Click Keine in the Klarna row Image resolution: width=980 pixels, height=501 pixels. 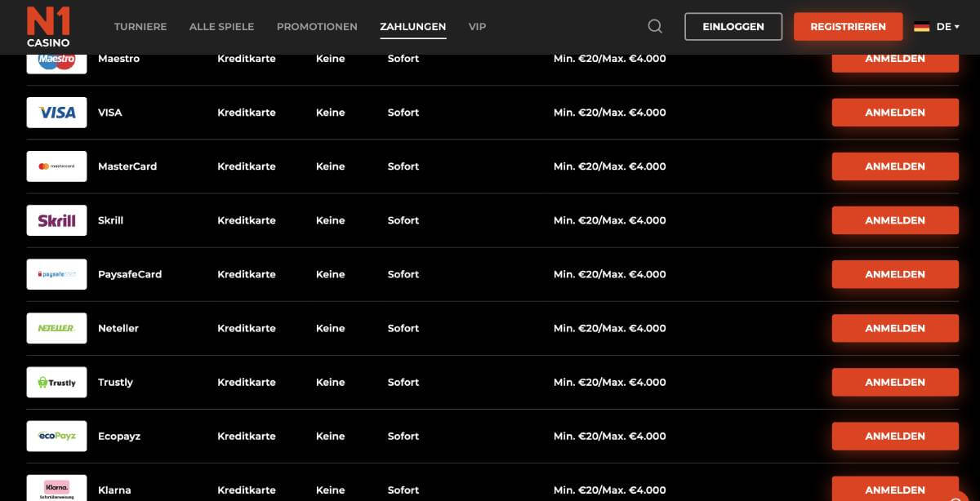(x=330, y=490)
